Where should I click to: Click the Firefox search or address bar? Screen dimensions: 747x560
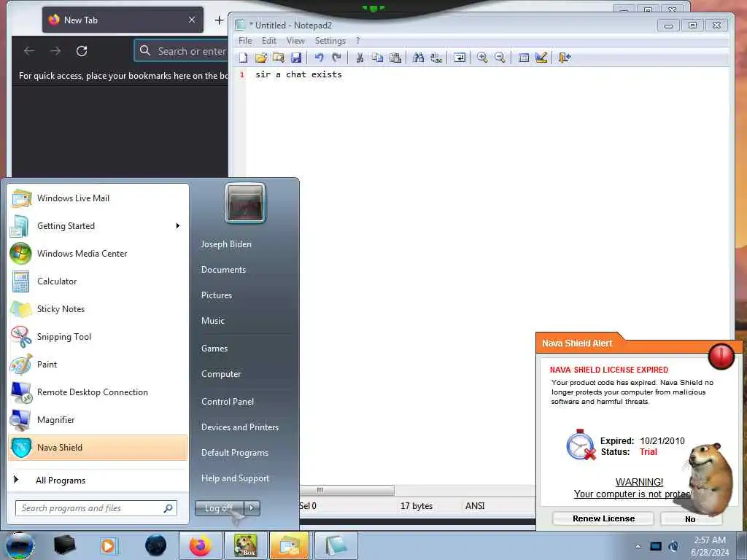(182, 51)
